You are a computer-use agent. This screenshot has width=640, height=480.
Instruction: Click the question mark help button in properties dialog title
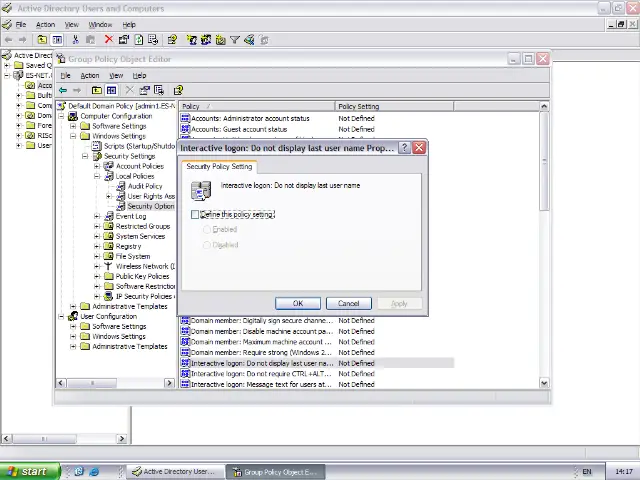[404, 148]
